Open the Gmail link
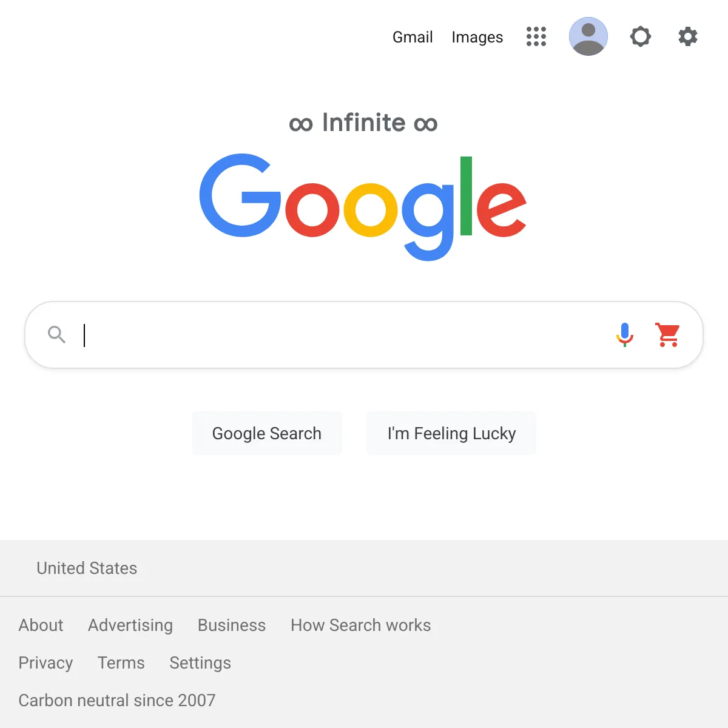Viewport: 728px width, 728px height. click(413, 37)
